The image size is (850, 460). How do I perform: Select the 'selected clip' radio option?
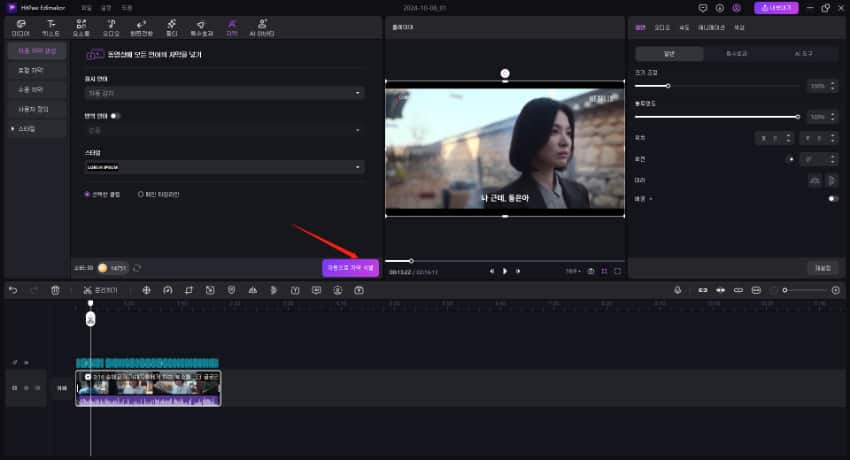tap(88, 194)
